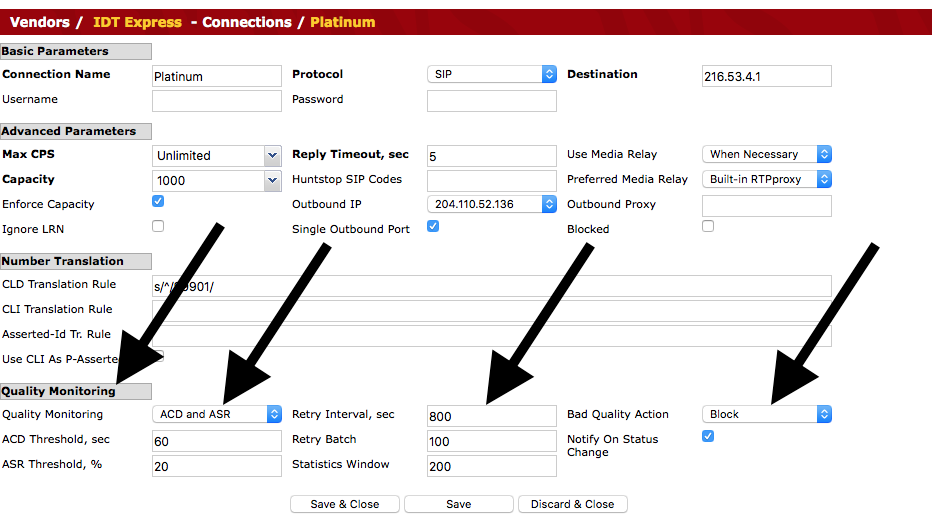The image size is (932, 529).
Task: Toggle the Enforce Capacity checkbox
Action: coord(158,201)
